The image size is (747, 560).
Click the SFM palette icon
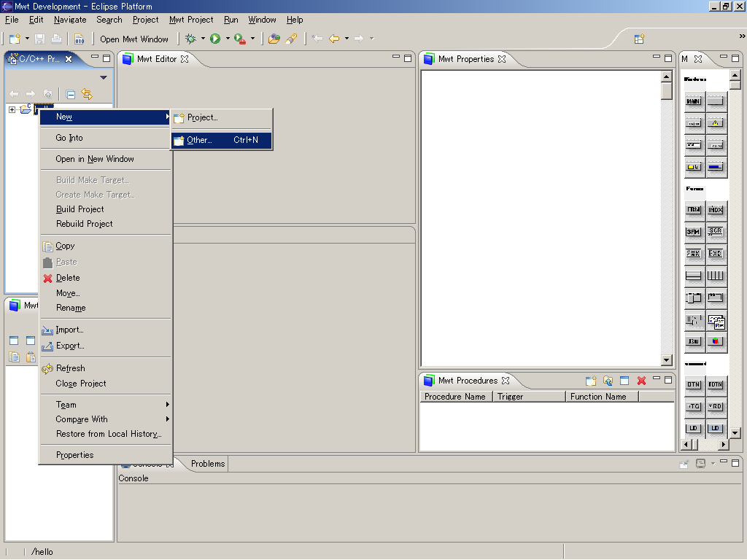pos(694,232)
